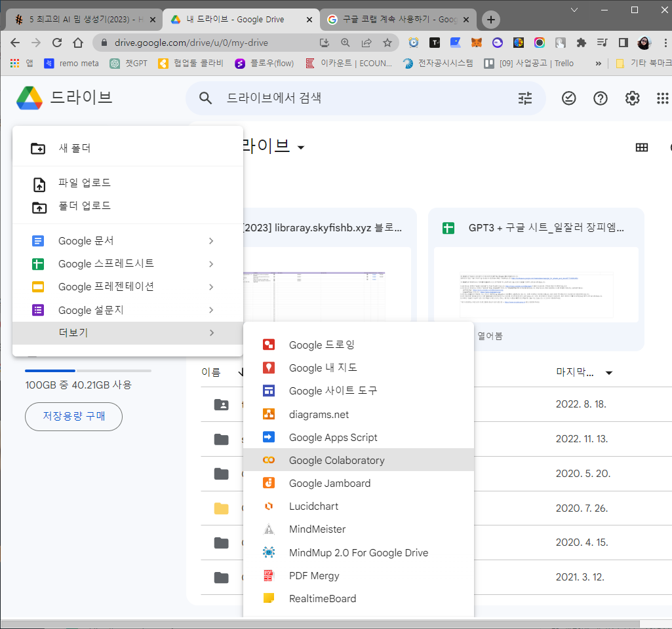
Task: Choose Google 내 지도 menu entry
Action: coord(358,368)
